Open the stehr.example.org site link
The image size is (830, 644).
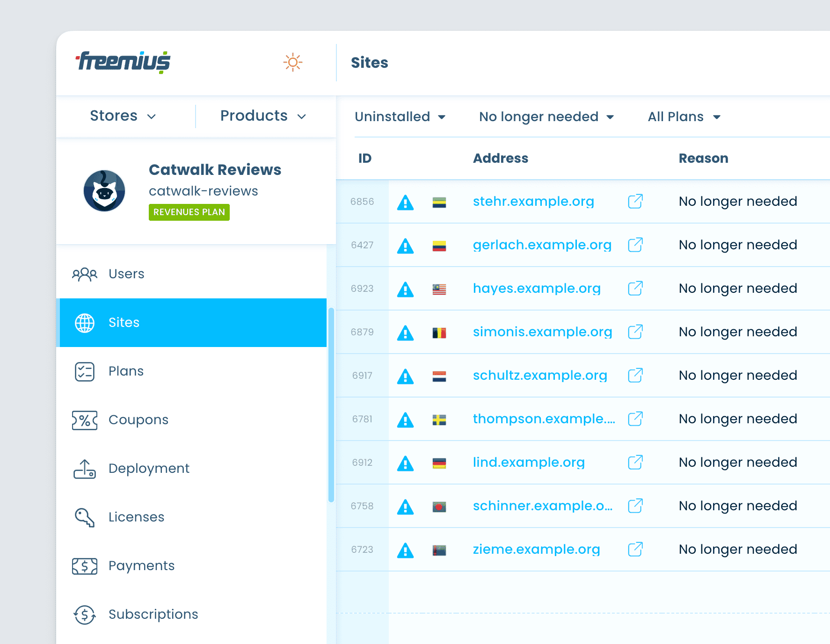pos(533,201)
